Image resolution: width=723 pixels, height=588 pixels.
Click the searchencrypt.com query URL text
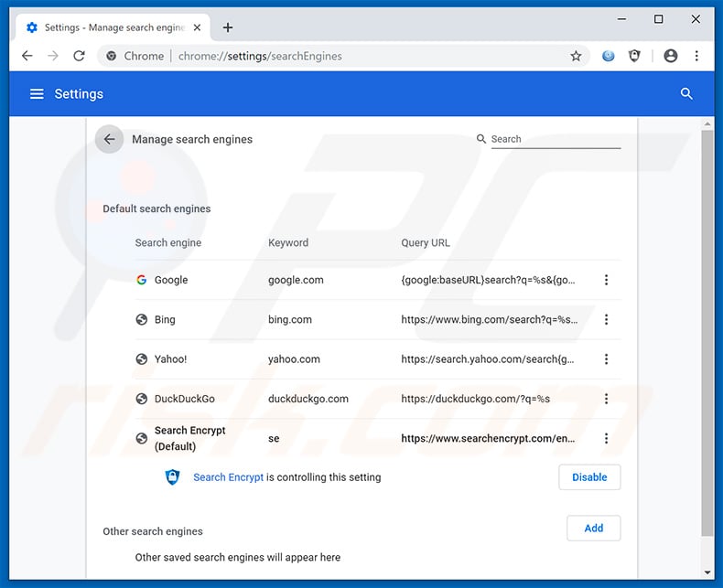488,438
